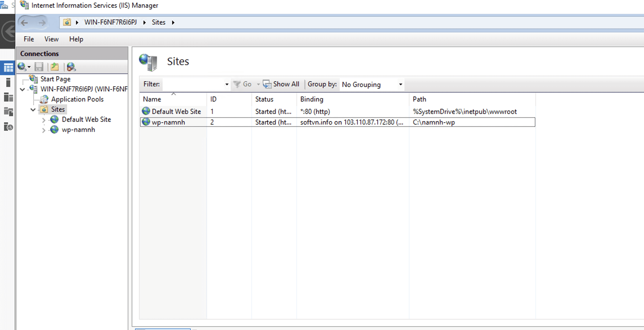Click Sites in the breadcrumb path
The width and height of the screenshot is (644, 330).
coord(158,22)
